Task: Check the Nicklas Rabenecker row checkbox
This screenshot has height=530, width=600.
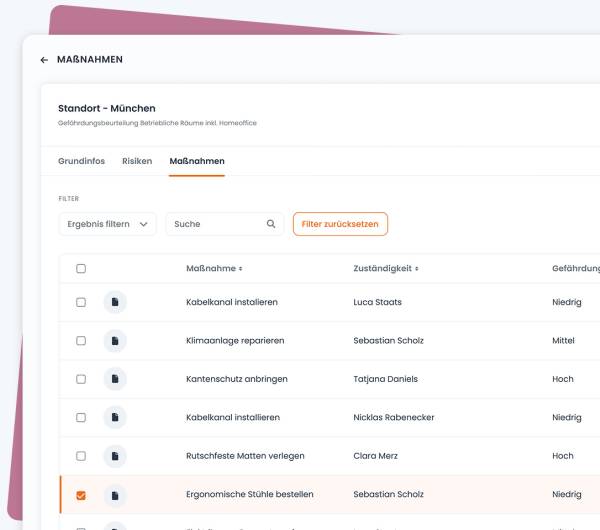Action: click(x=81, y=417)
